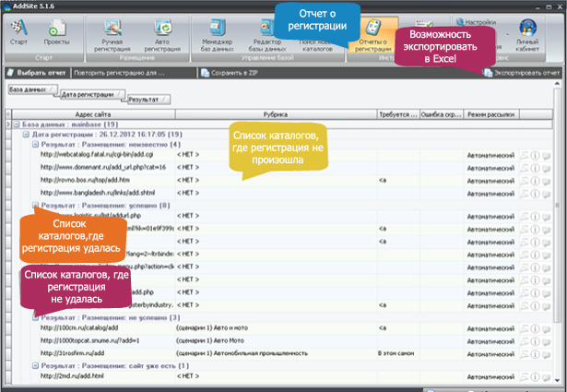Click the vertical scrollbar thumb of the report grid
This screenshot has height=392, width=567.
point(557,205)
